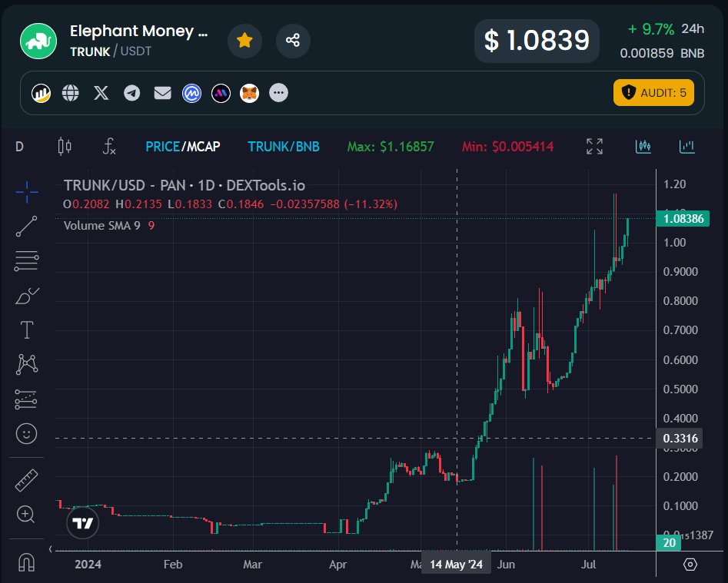Image resolution: width=728 pixels, height=583 pixels.
Task: Click the Elephant Money token logo
Action: coord(38,41)
